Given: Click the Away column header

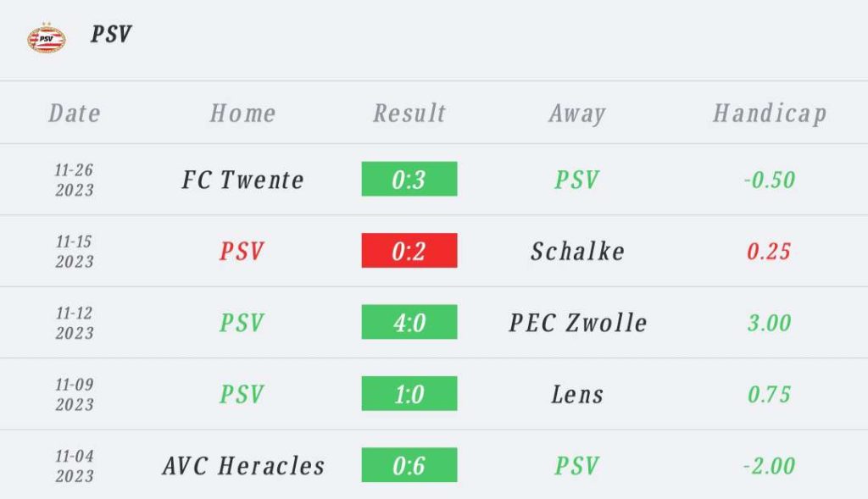Looking at the screenshot, I should pos(577,114).
